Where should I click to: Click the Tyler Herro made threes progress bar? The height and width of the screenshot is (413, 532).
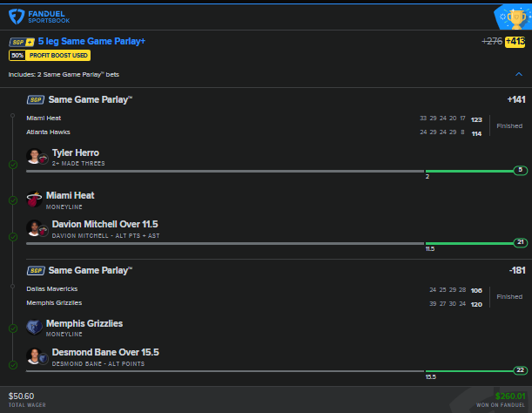[276, 171]
